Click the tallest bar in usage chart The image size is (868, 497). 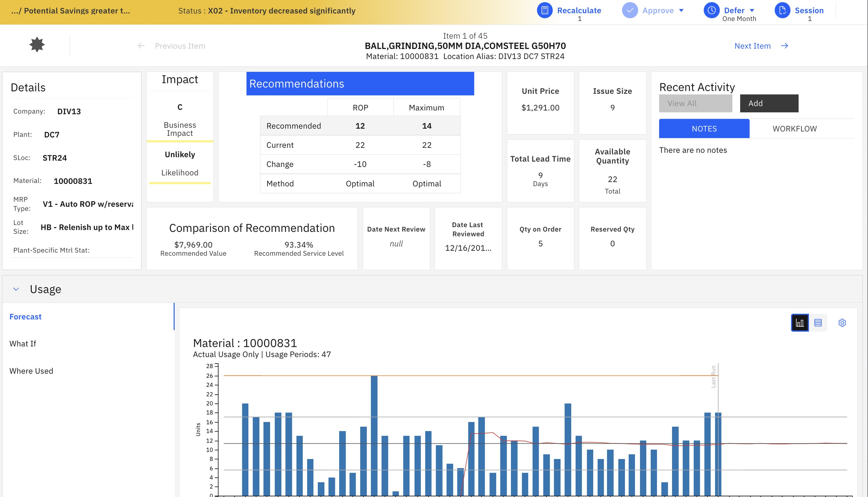[374, 436]
